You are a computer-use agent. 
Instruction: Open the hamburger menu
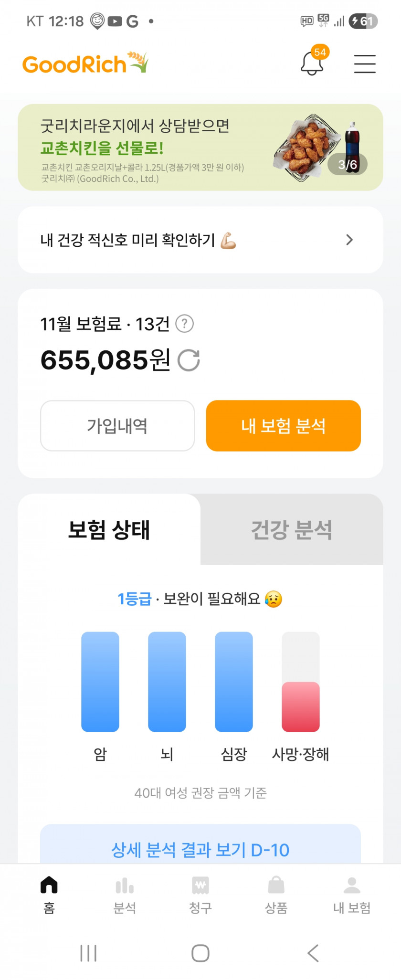[365, 64]
